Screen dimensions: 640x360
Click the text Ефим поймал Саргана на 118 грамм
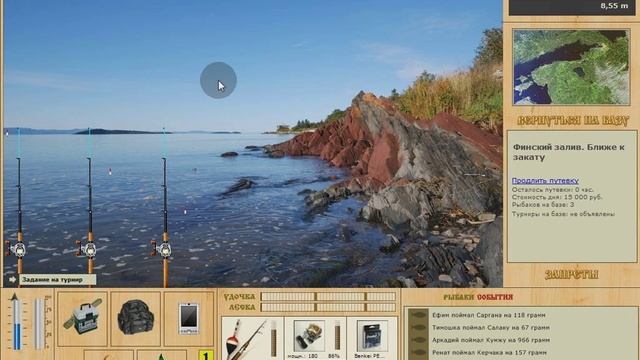tap(489, 315)
